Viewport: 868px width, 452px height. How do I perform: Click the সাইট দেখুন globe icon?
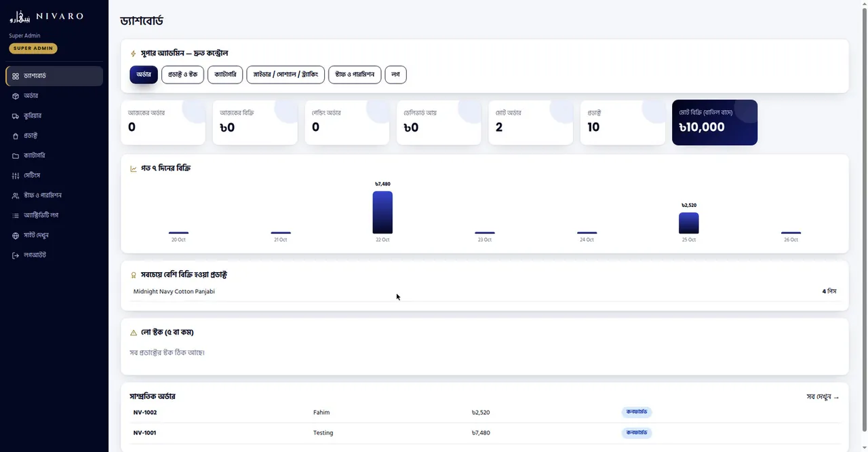pos(16,236)
